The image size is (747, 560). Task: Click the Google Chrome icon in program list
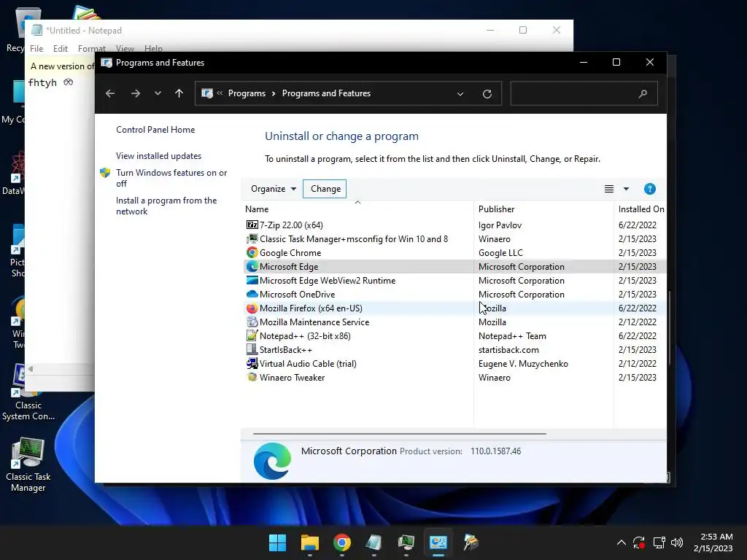(252, 252)
